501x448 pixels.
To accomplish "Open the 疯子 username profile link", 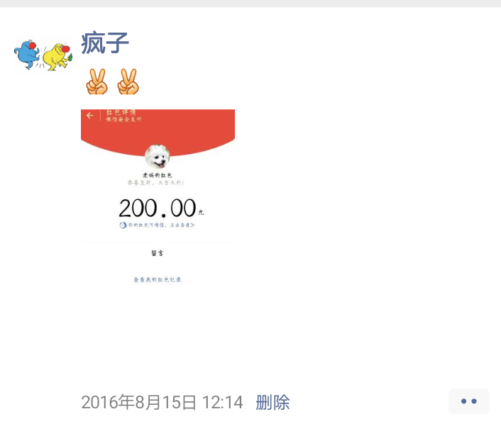I will (x=105, y=43).
